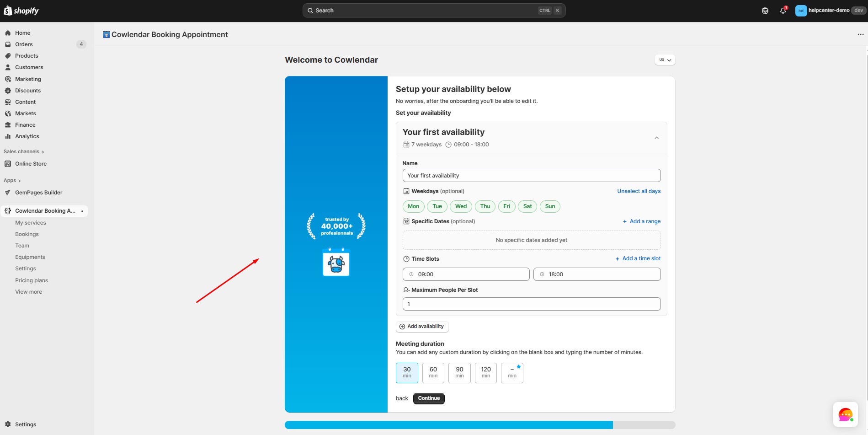Click the Maximum People Per Slot field
Image resolution: width=868 pixels, height=435 pixels.
click(x=531, y=304)
